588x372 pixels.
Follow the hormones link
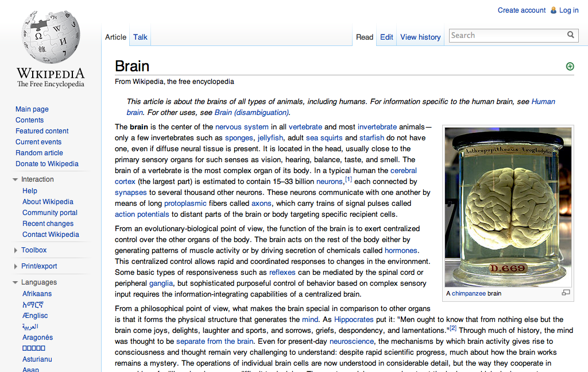pos(401,250)
